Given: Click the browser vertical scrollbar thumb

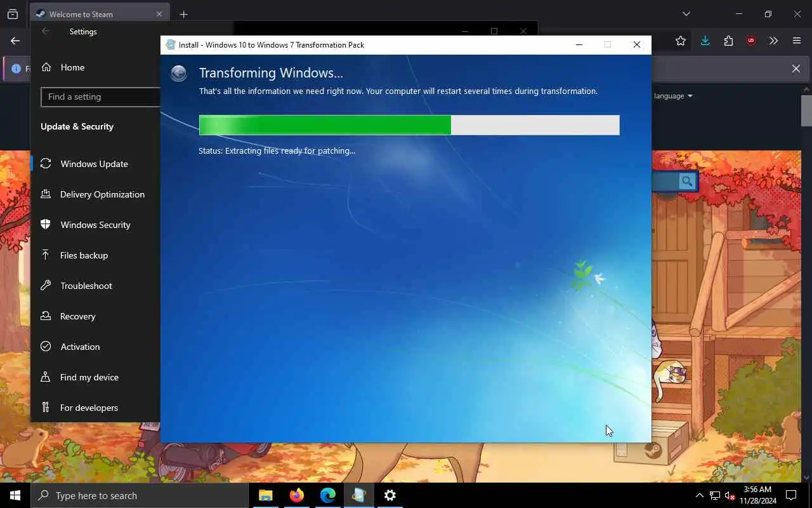Looking at the screenshot, I should (806, 111).
